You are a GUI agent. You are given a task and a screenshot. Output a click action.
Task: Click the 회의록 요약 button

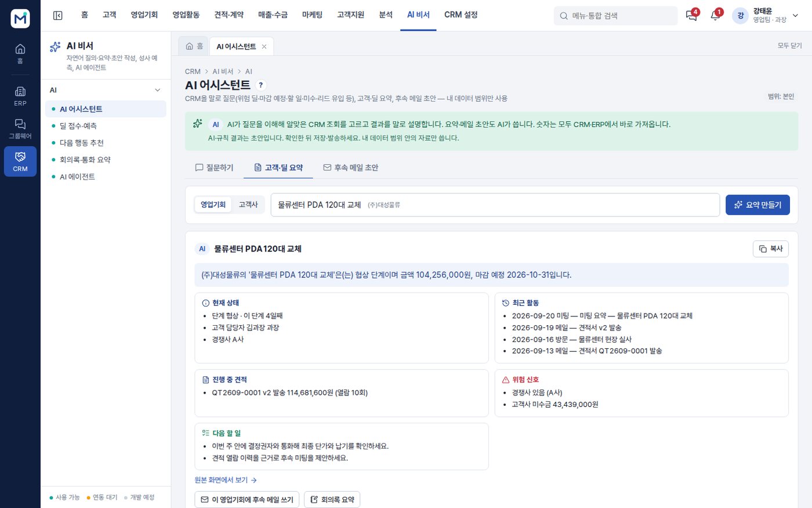(332, 499)
